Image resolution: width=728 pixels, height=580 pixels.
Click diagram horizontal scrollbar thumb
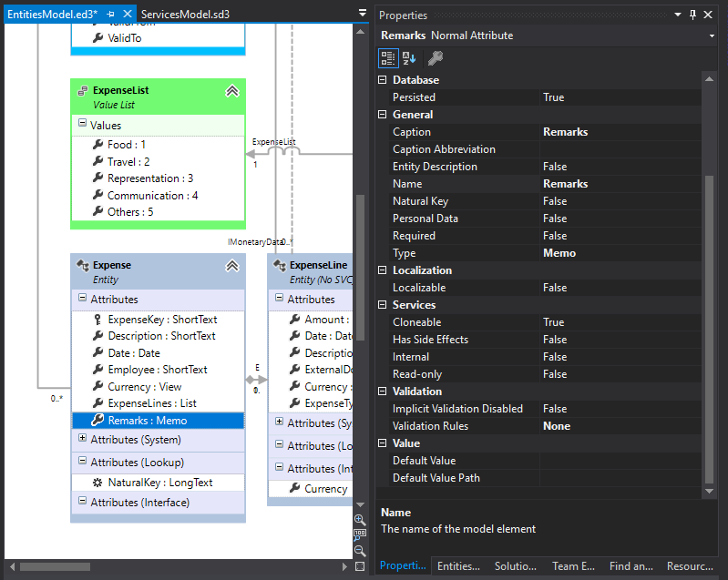[x=55, y=566]
